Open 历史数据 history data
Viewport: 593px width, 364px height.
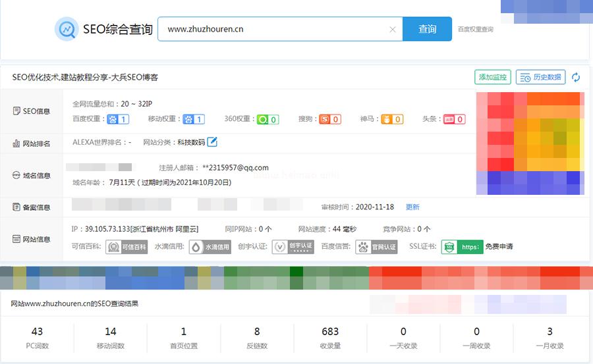pos(540,78)
